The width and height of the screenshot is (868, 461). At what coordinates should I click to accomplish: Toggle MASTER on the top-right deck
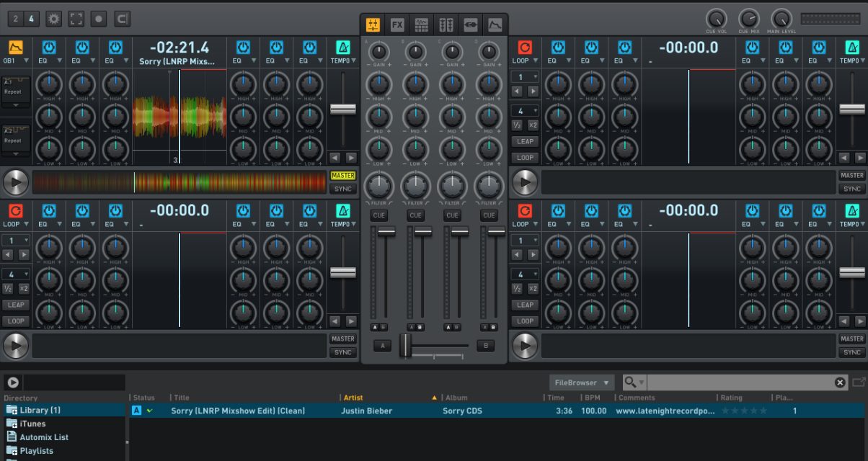tap(852, 176)
